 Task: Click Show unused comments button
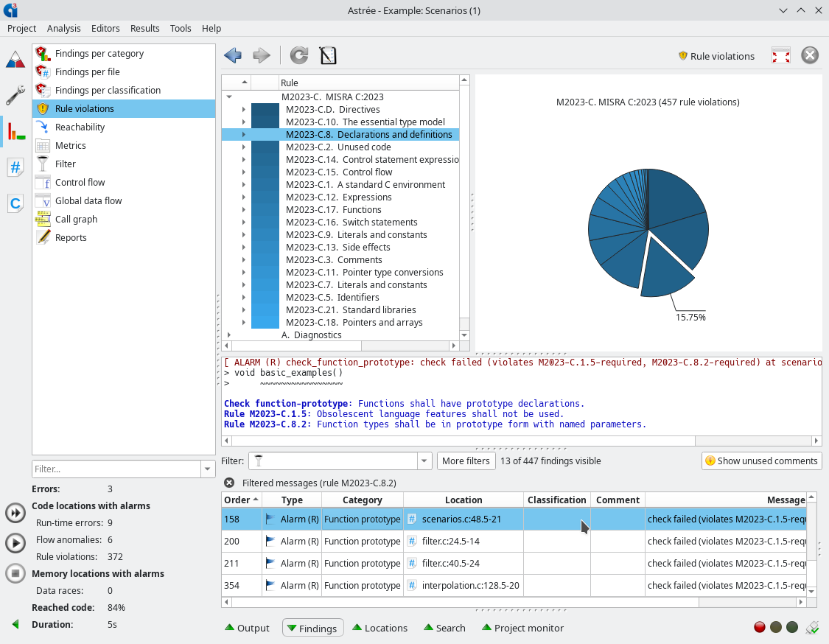pyautogui.click(x=761, y=461)
